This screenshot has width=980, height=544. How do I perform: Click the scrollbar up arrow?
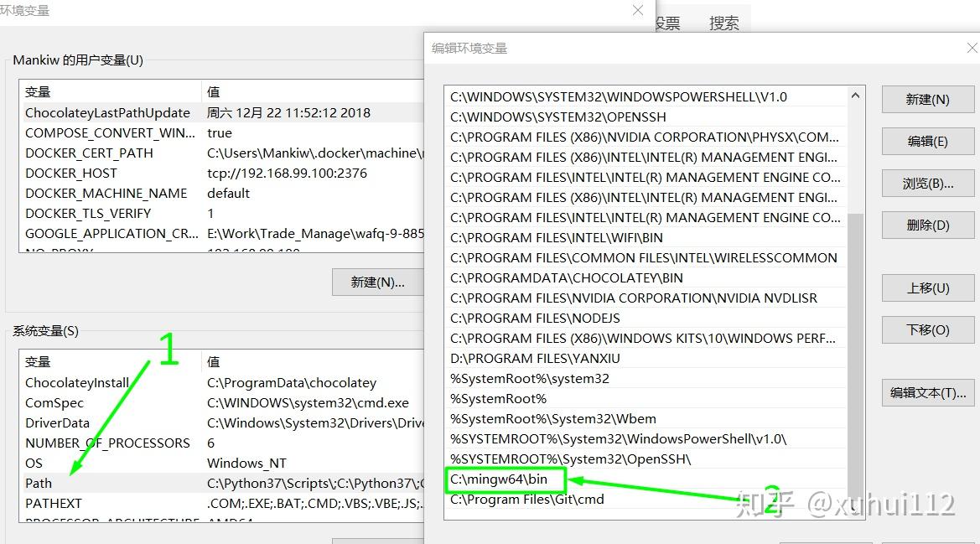pyautogui.click(x=855, y=95)
